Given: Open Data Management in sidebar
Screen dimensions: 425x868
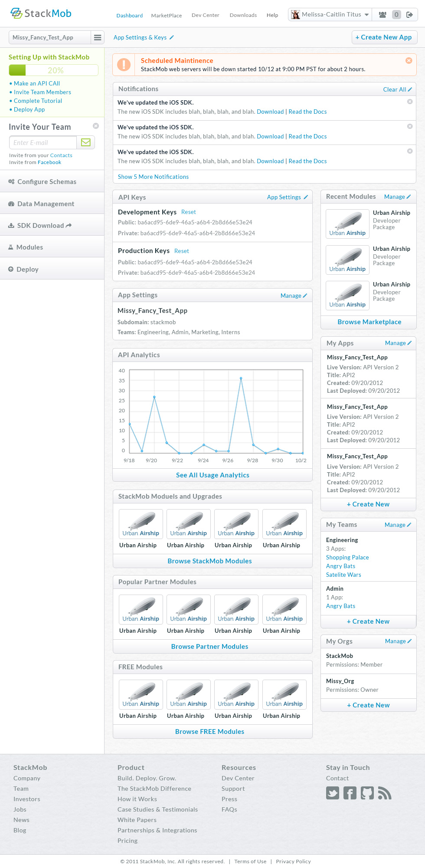Looking at the screenshot, I should (52, 204).
